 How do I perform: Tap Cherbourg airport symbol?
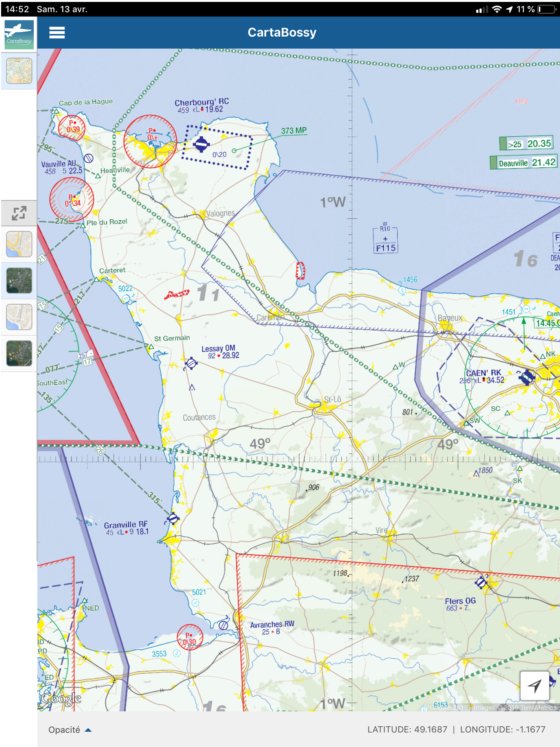[201, 145]
